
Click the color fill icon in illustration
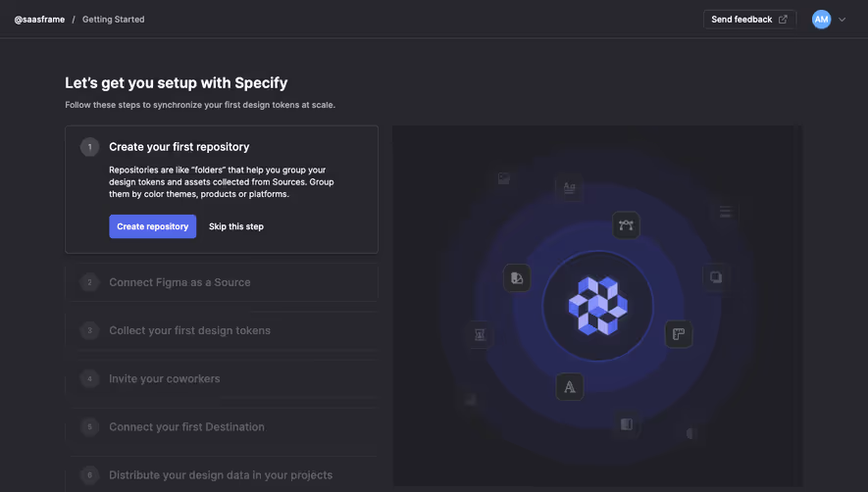[517, 277]
